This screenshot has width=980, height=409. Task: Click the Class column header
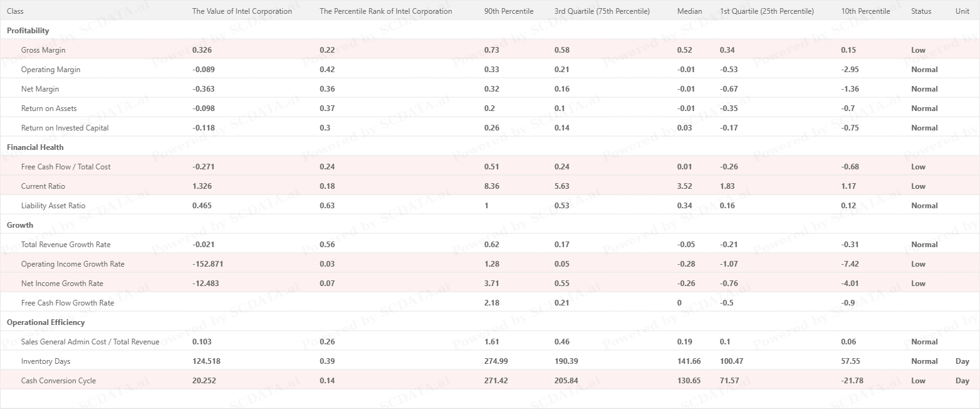point(16,11)
